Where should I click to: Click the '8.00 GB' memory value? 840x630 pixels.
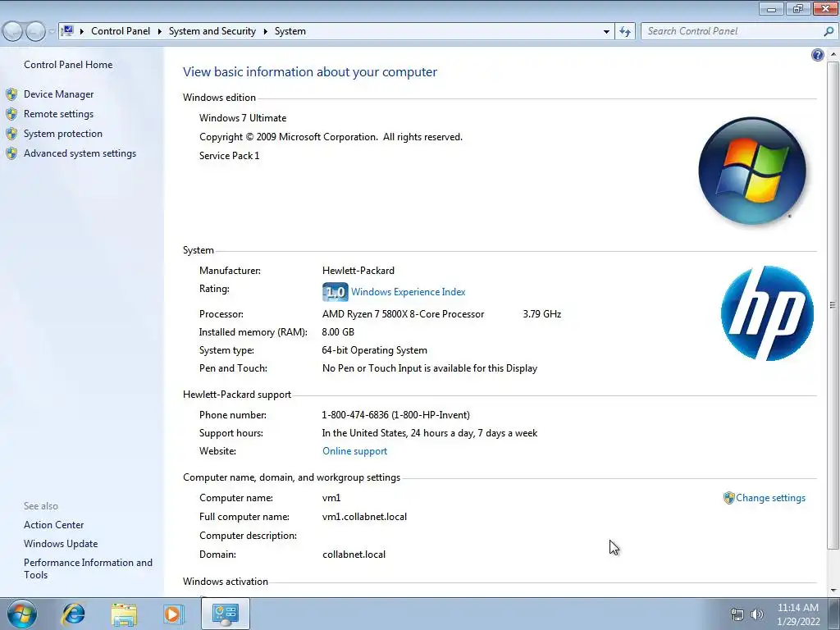pos(338,332)
